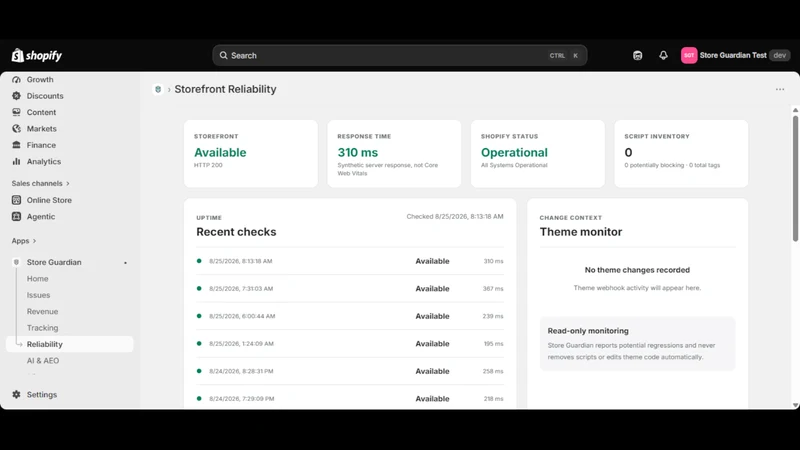Open the sidekick icon next to the bell
The width and height of the screenshot is (800, 450).
pos(637,55)
